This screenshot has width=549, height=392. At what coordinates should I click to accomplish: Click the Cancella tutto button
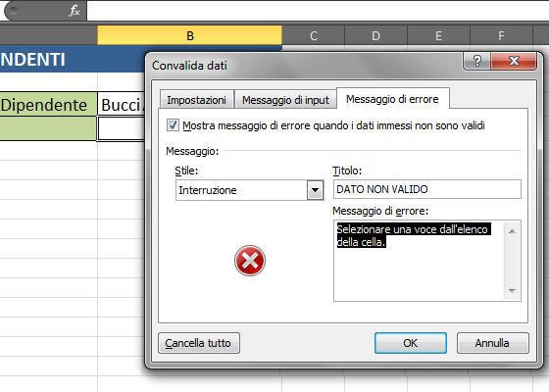[198, 343]
